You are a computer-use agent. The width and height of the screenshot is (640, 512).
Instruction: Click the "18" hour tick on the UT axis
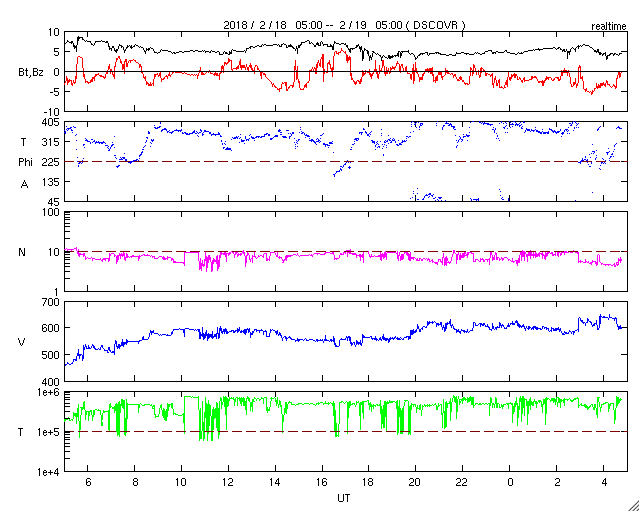369,482
